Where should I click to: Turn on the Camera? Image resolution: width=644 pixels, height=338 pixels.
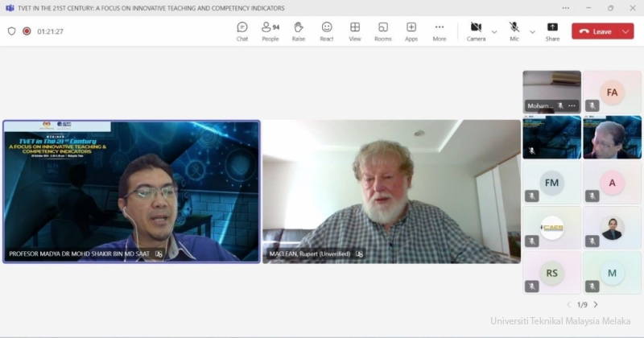point(476,31)
